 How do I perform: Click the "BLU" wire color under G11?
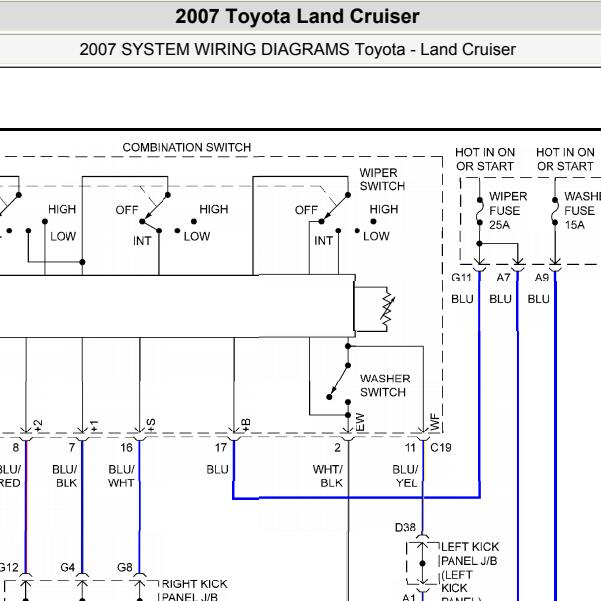point(462,299)
